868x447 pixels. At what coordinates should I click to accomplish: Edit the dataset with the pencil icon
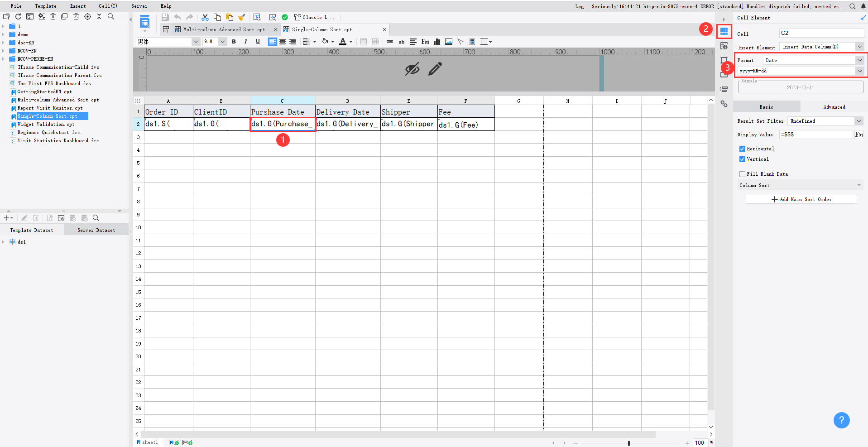[25, 218]
